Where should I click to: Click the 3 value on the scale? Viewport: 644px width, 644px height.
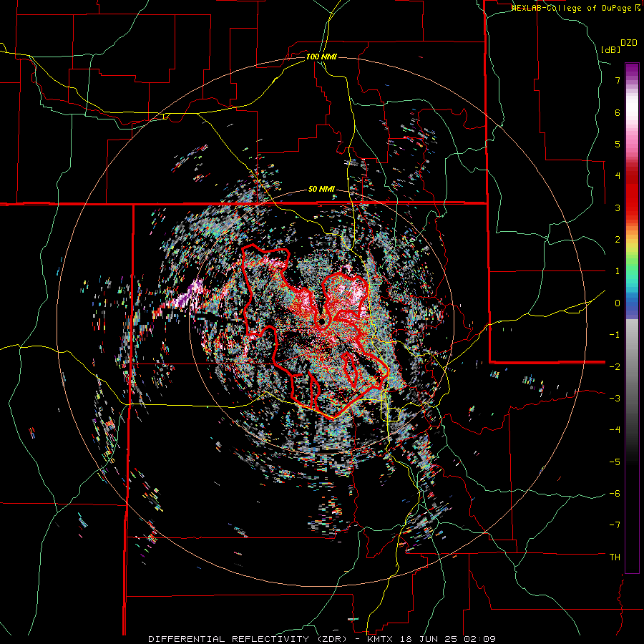[618, 208]
